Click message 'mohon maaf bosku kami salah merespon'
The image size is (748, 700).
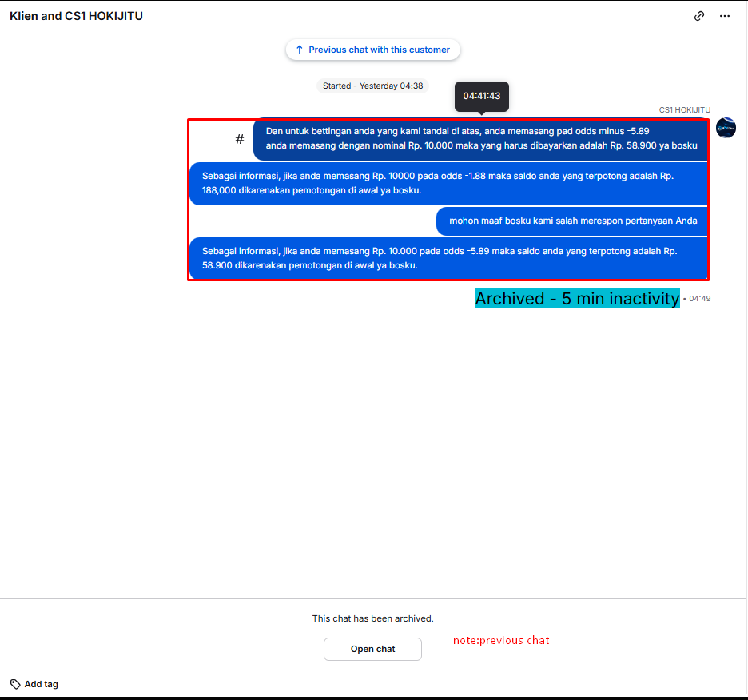pyautogui.click(x=572, y=221)
